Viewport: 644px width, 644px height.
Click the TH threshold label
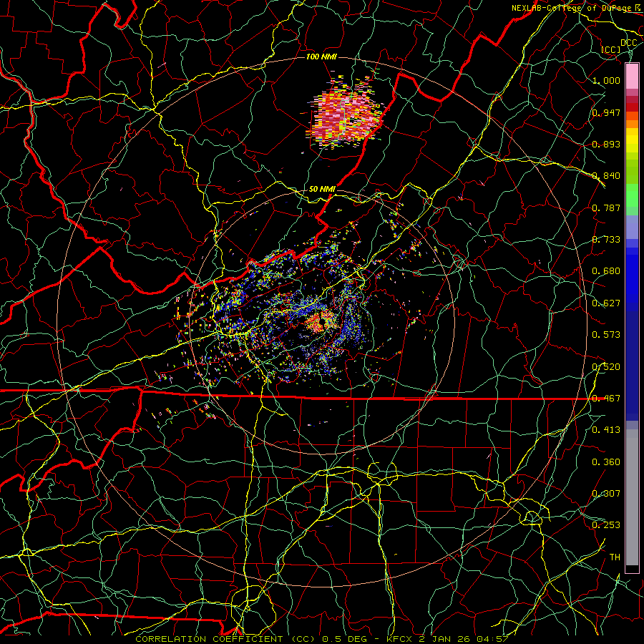tap(615, 557)
